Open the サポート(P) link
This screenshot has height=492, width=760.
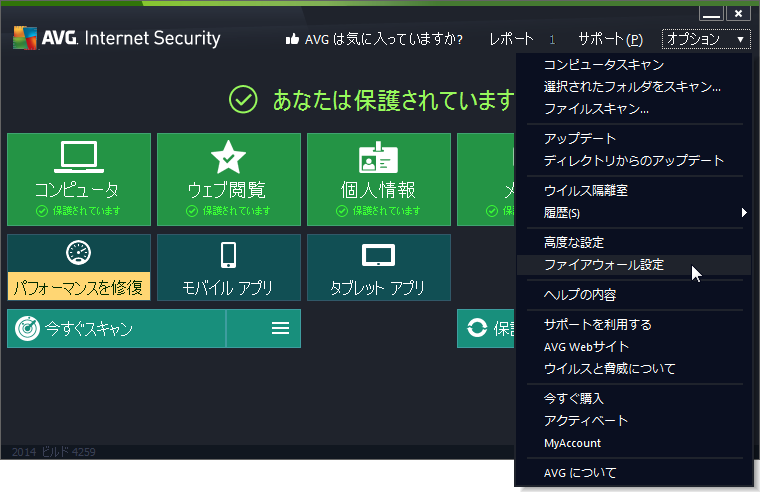click(x=610, y=40)
